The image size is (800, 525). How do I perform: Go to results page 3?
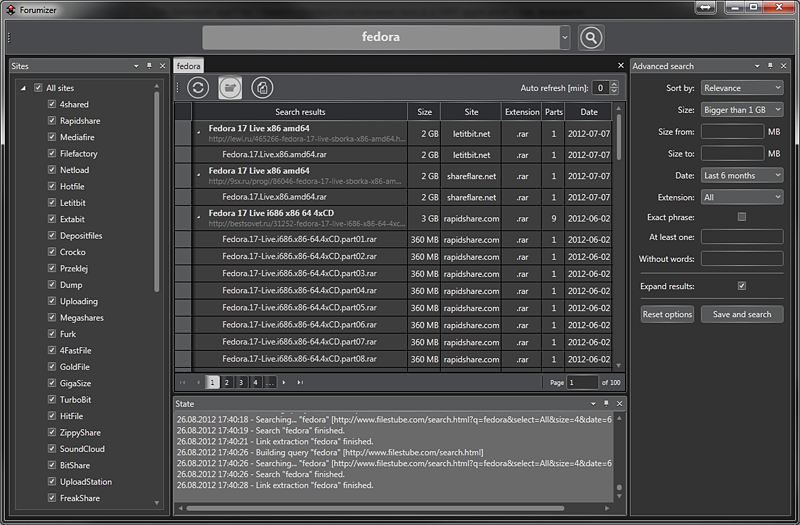point(241,382)
